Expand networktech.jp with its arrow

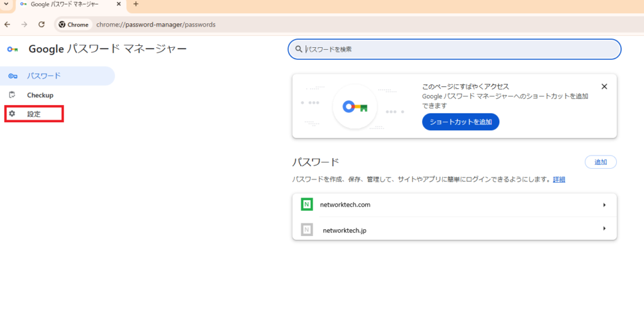604,229
